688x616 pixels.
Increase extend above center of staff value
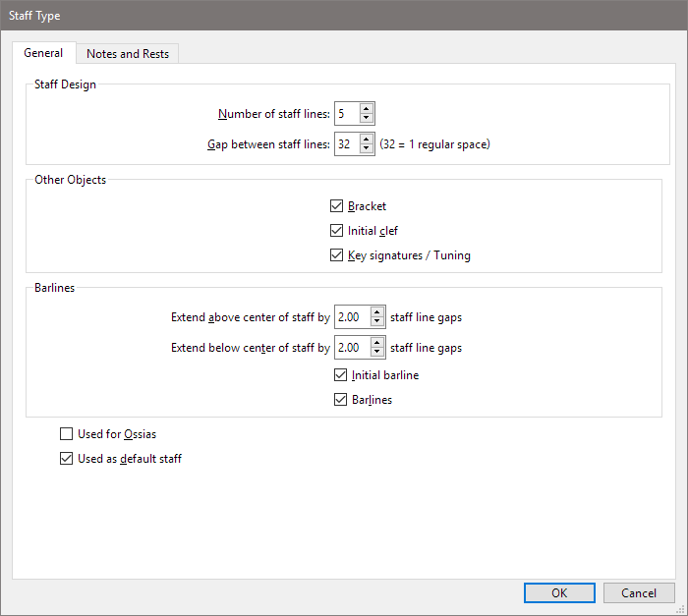377,312
